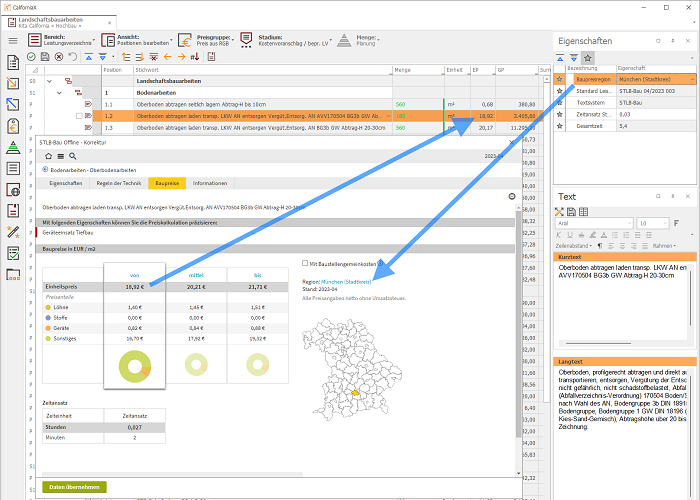Click the document icon at toolbar end
700x500 pixels.
click(x=212, y=57)
